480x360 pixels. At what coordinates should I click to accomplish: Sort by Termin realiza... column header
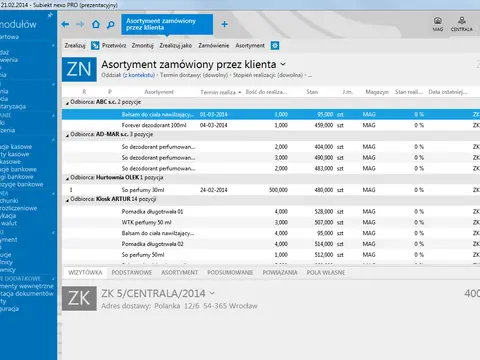tap(220, 92)
